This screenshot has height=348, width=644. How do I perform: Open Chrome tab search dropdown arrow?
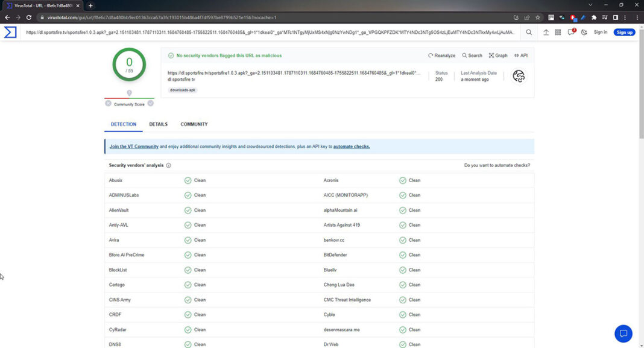(590, 5)
